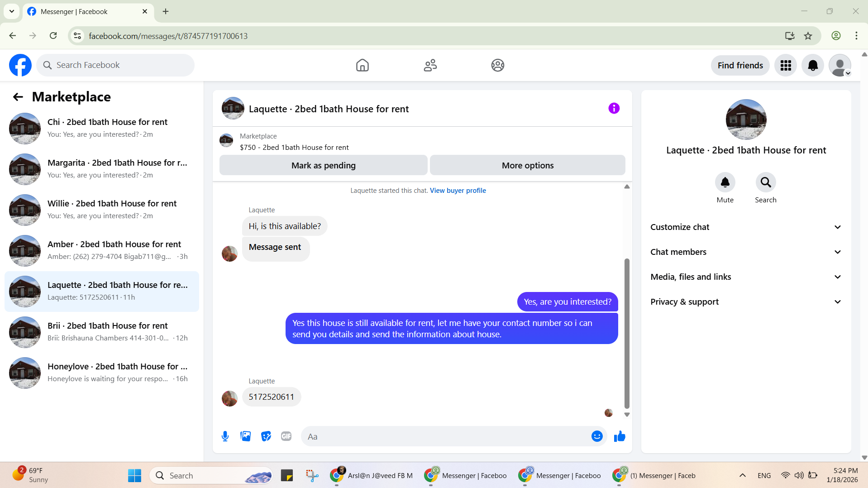
Task: Click the browser address bar URL
Action: coord(168,36)
